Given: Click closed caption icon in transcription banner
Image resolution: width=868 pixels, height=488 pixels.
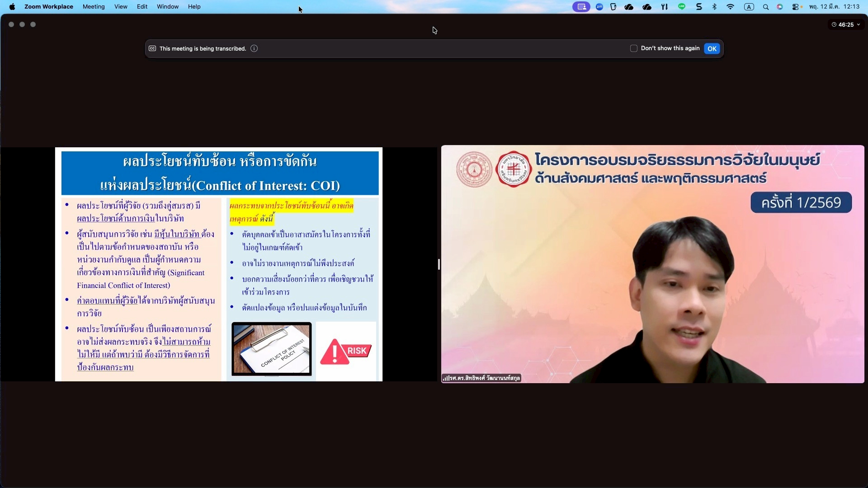Looking at the screenshot, I should (x=152, y=48).
